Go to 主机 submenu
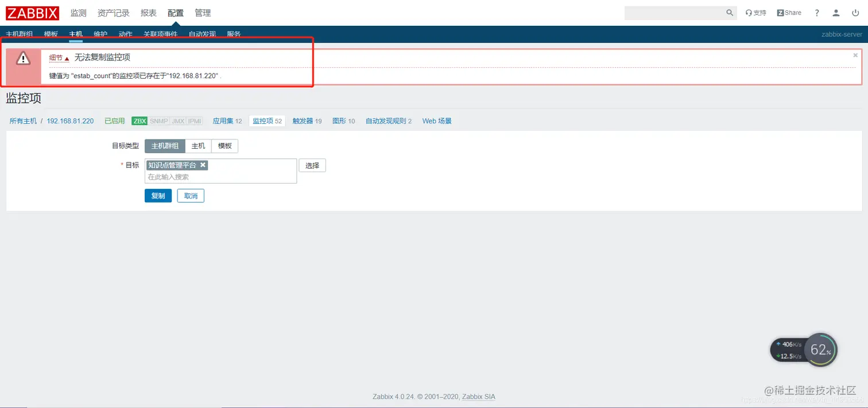Screen dimensions: 868x408 [76, 34]
